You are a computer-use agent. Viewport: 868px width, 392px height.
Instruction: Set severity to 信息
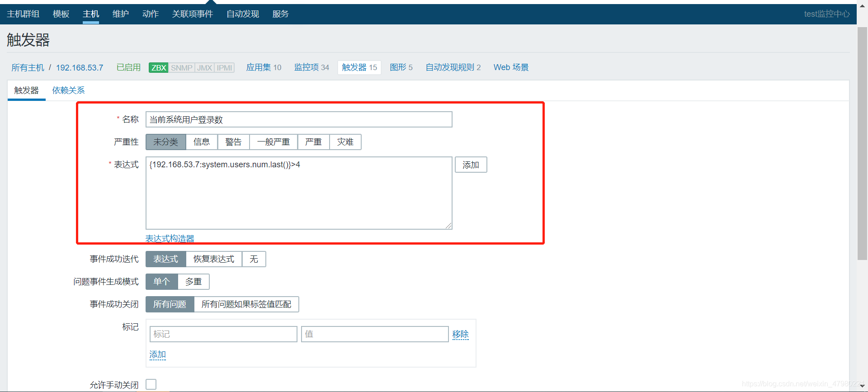202,142
